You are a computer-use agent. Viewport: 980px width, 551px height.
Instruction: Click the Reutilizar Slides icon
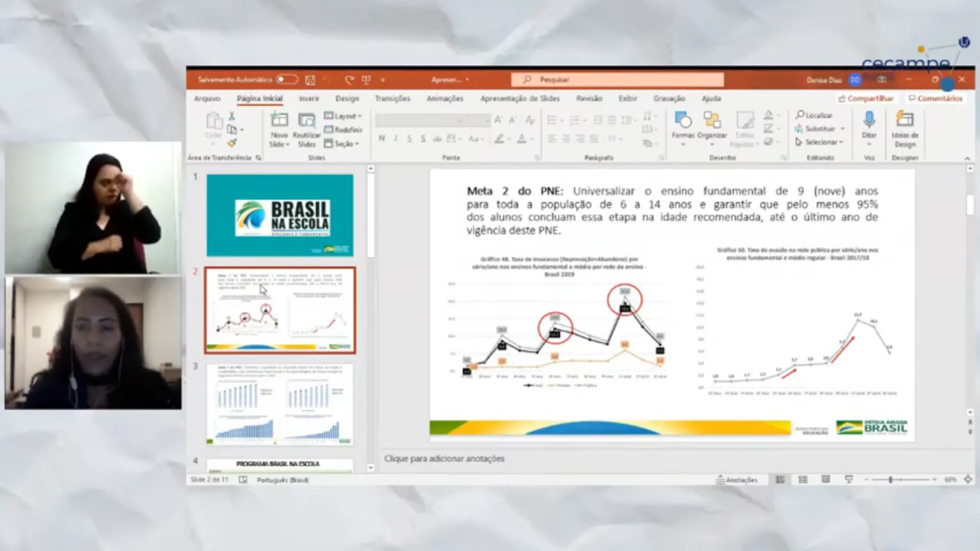(306, 121)
